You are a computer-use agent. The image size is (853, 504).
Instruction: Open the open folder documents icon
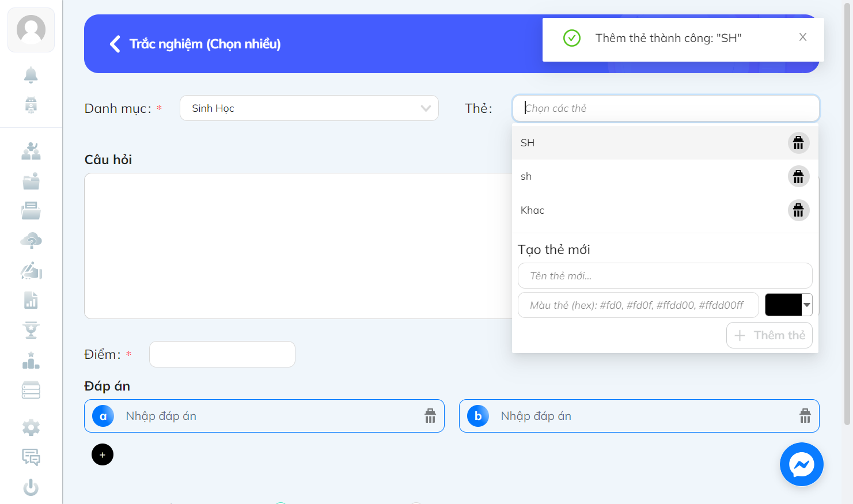point(31,211)
